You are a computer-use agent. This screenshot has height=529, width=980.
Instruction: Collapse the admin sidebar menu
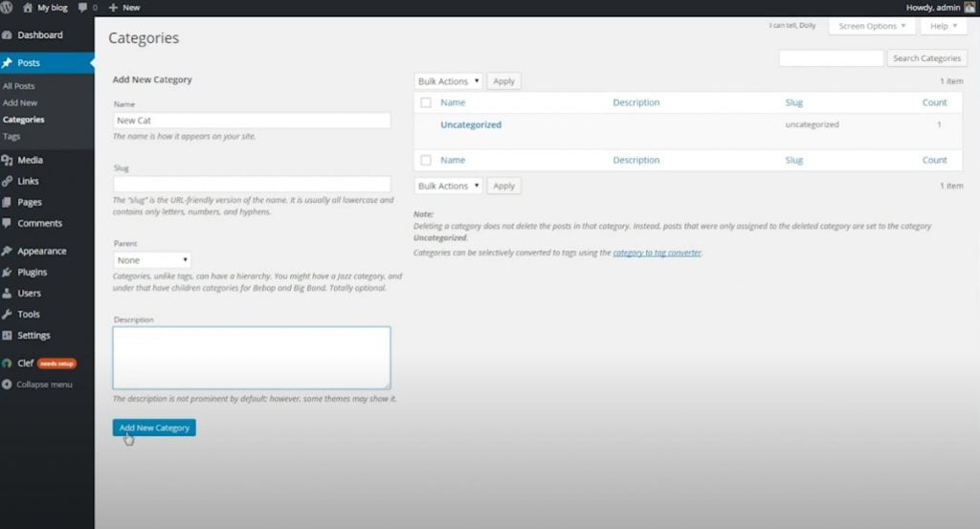coord(38,385)
